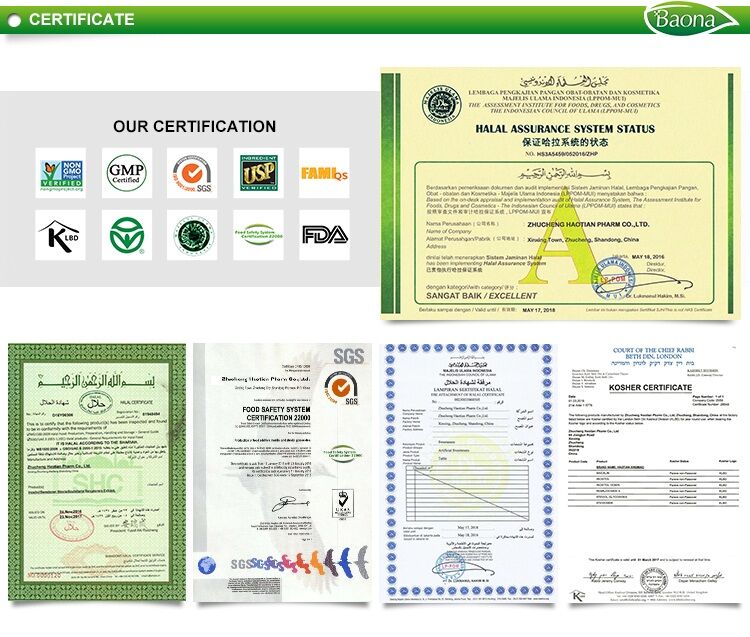The width and height of the screenshot is (750, 637).
Task: Click the USP Ingredient Verified icon
Action: [x=258, y=173]
